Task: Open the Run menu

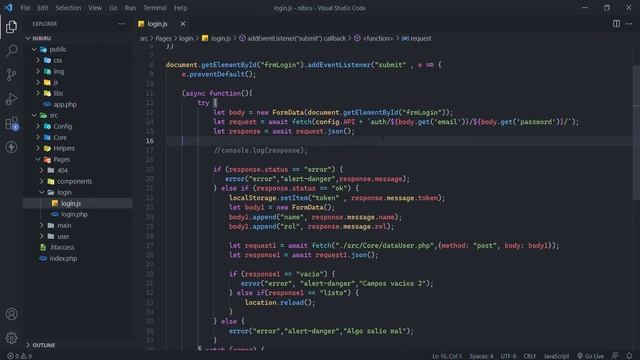Action: click(x=130, y=8)
